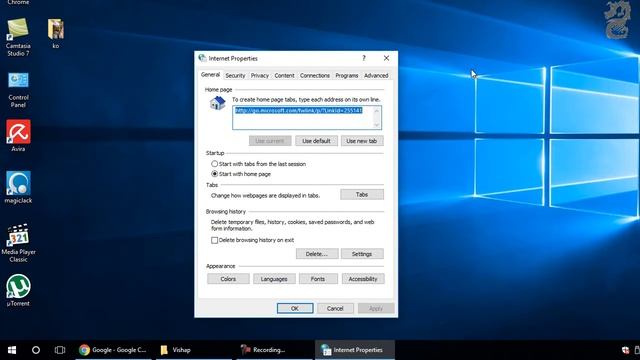Click the URL box scroll up arrow
Image resolution: width=640 pixels, height=360 pixels.
click(x=377, y=111)
